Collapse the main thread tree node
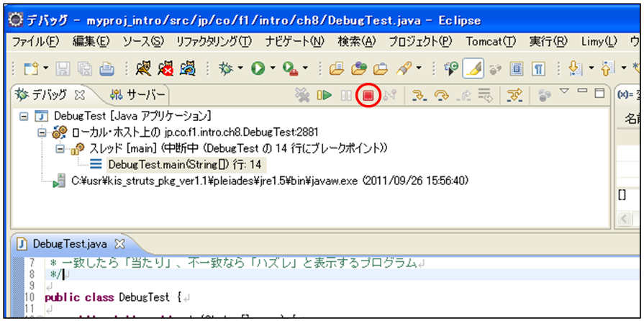The height and width of the screenshot is (321, 644). pos(60,148)
